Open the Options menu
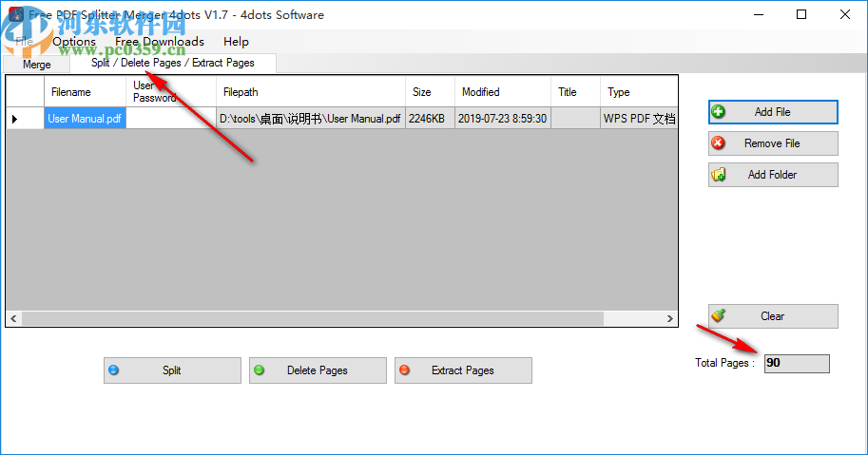This screenshot has height=455, width=868. tap(74, 42)
